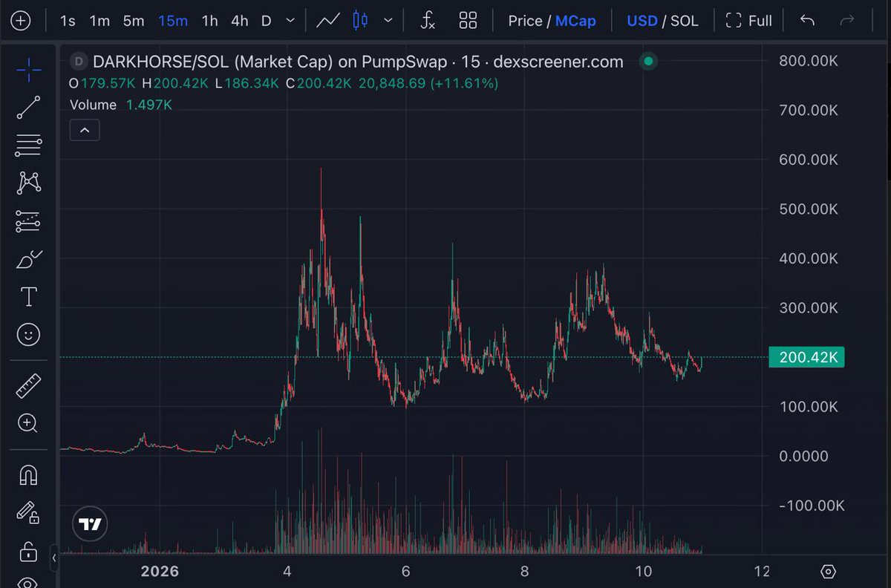
Task: Click the green 200.42K price label
Action: (806, 357)
